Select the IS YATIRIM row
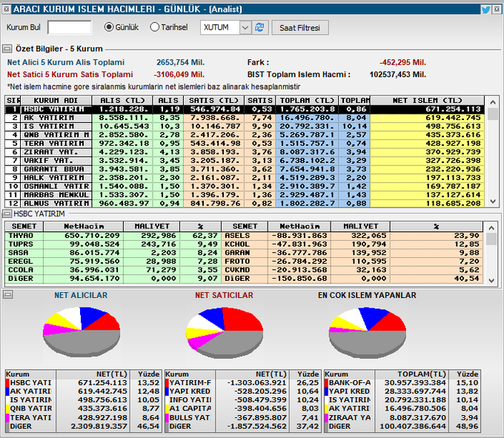The height and width of the screenshot is (438, 504). point(245,126)
